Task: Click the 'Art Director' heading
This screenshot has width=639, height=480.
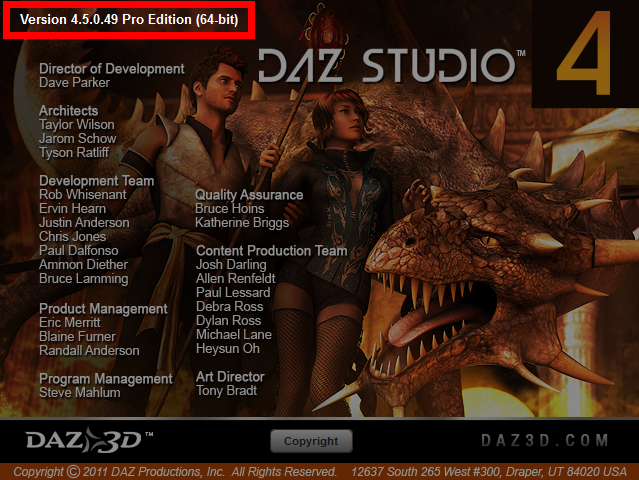Action: click(230, 377)
